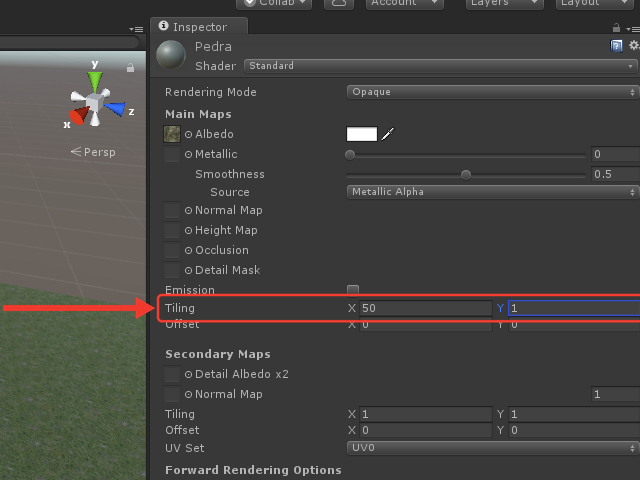Click the center cube of the scene gizmo
Image resolution: width=640 pixels, height=480 pixels.
click(x=95, y=102)
